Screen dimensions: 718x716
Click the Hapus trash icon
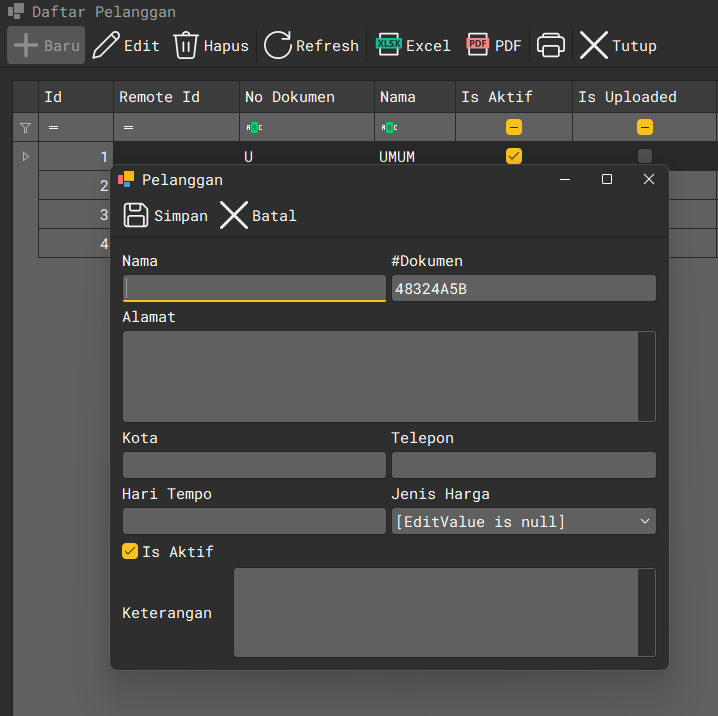pos(186,45)
